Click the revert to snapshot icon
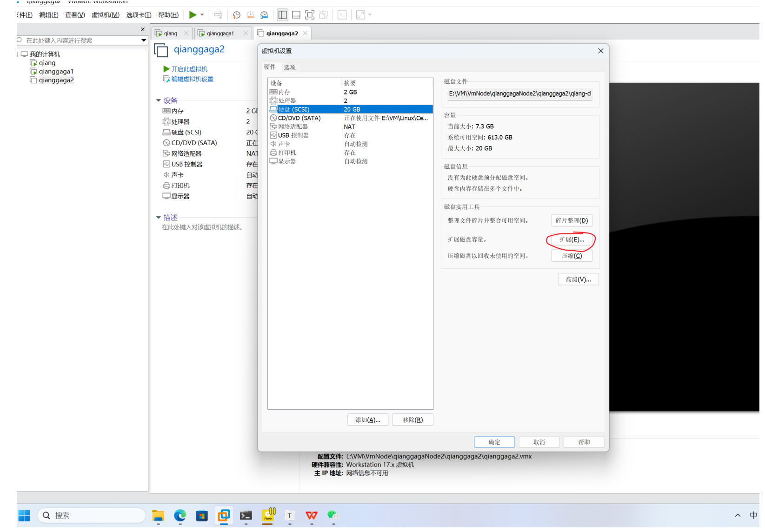 250,15
